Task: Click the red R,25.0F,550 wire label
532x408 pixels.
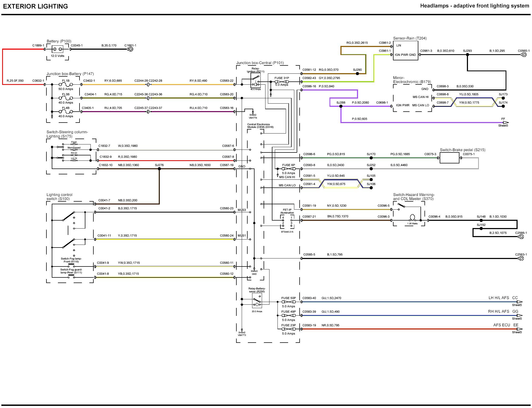Action: coord(15,81)
